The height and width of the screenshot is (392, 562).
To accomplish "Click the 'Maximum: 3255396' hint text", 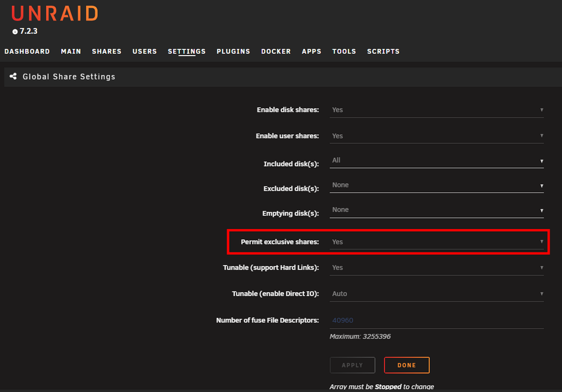I will (360, 336).
